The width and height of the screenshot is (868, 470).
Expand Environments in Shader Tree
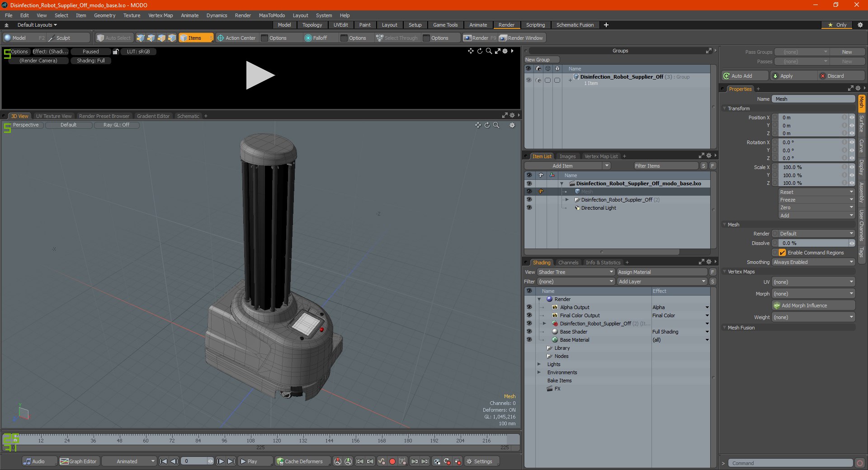[539, 372]
